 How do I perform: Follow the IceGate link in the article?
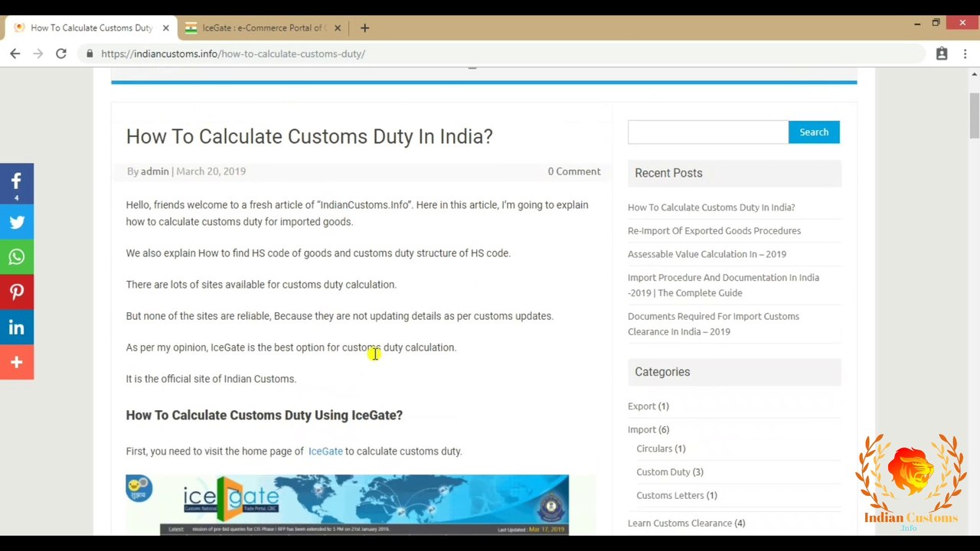click(325, 452)
